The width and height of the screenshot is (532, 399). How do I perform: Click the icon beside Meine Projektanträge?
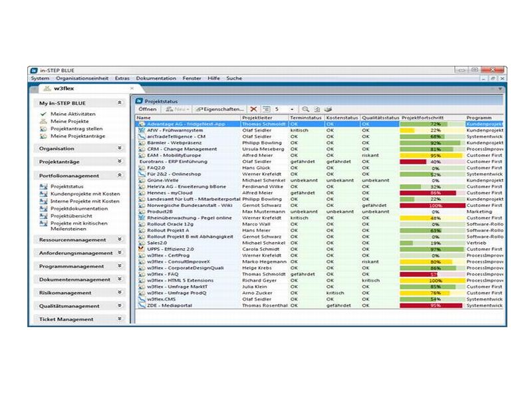click(43, 136)
